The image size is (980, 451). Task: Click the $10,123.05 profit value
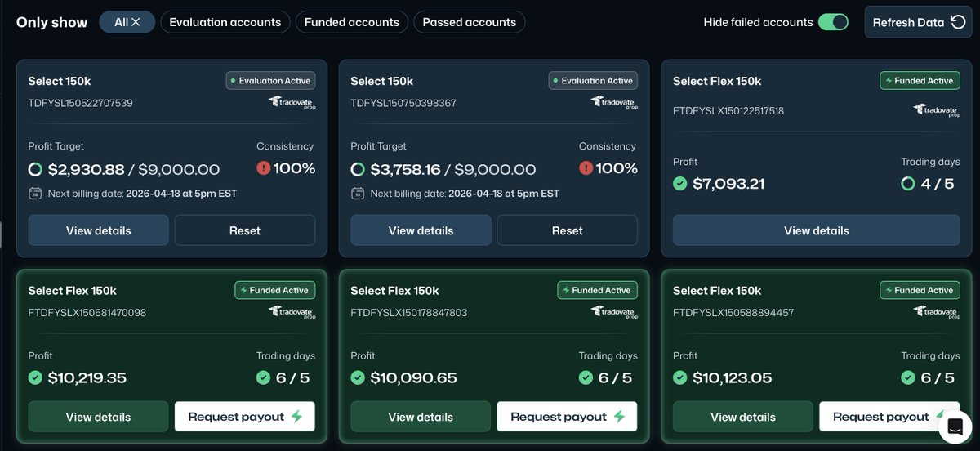click(733, 378)
